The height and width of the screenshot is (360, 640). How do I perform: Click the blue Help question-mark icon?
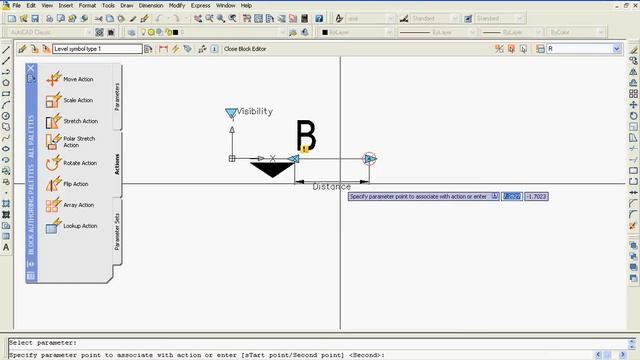(x=319, y=18)
